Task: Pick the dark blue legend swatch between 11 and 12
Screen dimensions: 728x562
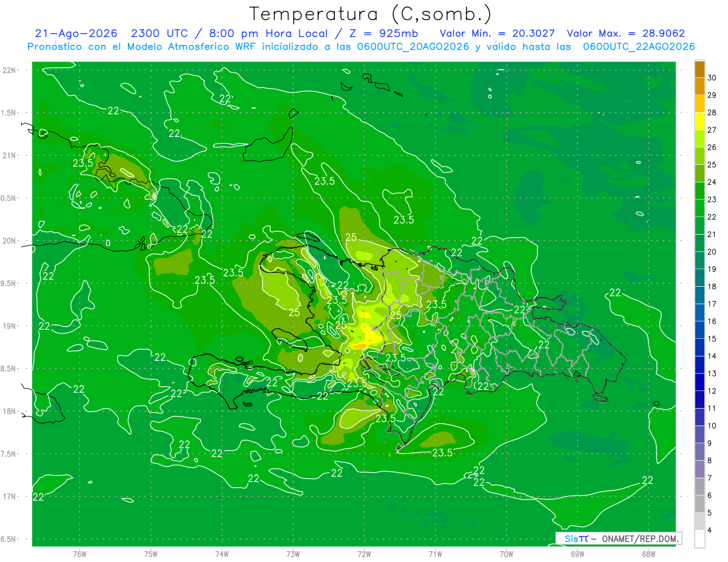Action: tap(699, 400)
